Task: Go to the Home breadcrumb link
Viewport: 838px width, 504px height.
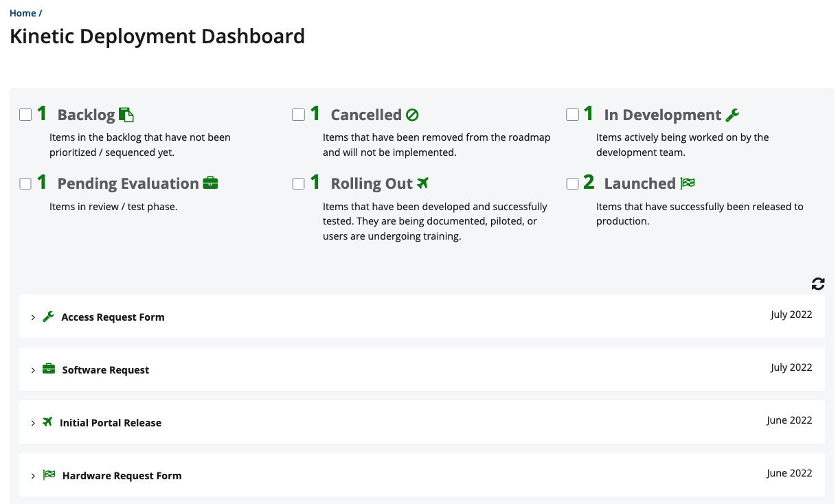Action: point(23,13)
